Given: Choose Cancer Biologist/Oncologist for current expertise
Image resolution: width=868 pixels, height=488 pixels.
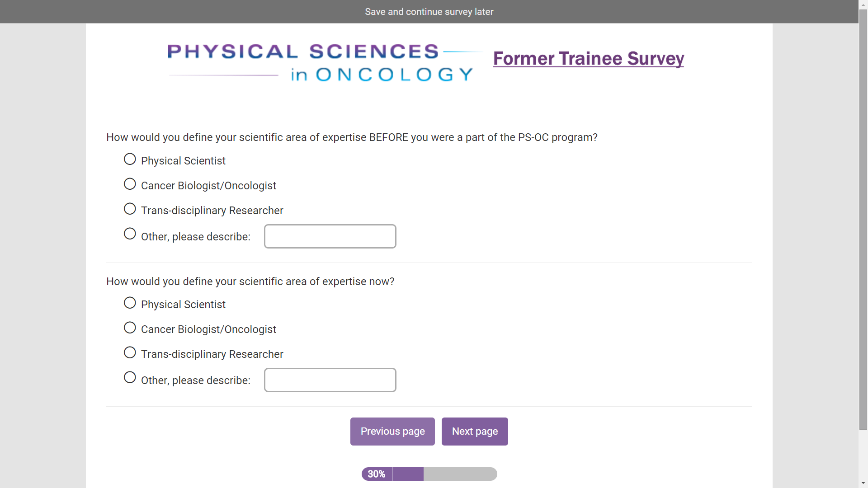Looking at the screenshot, I should pos(130,328).
